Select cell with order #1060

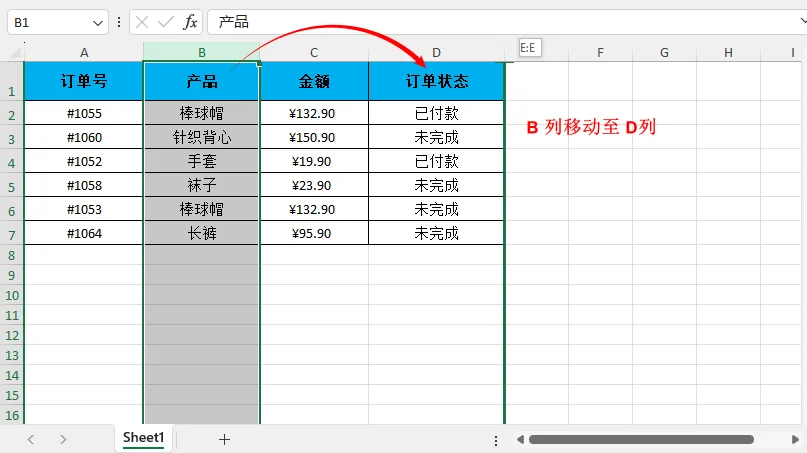click(x=84, y=137)
